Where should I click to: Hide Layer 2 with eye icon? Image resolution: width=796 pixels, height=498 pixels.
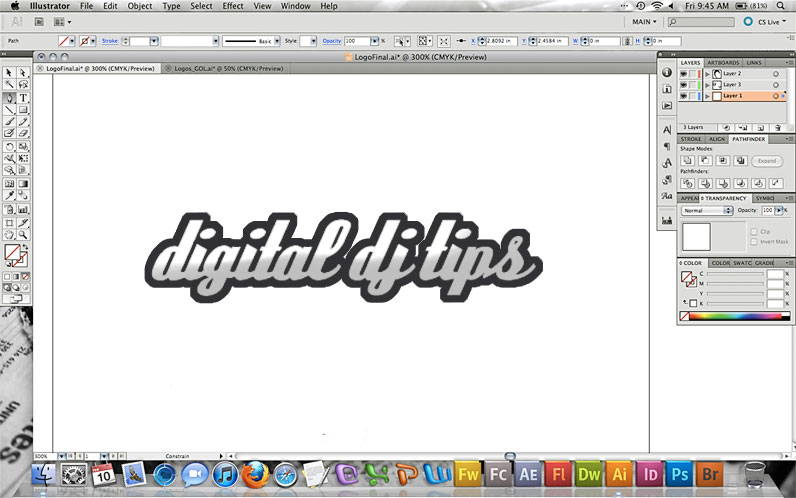(x=684, y=74)
